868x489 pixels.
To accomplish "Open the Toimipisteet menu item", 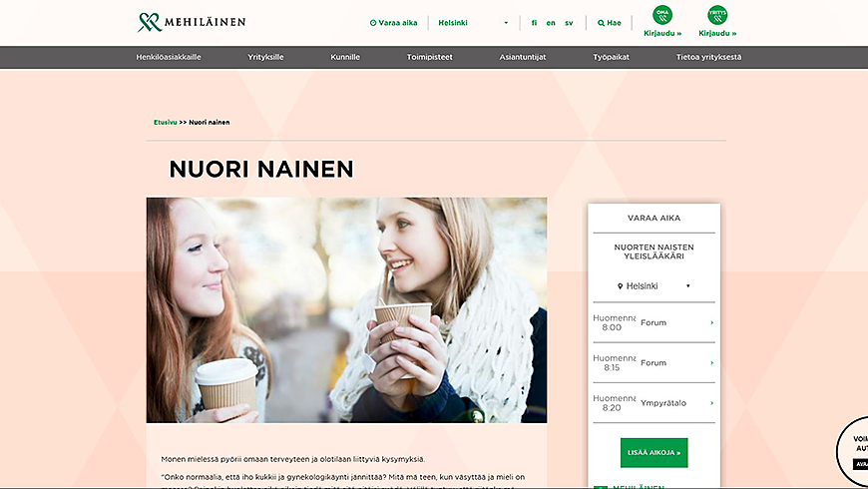I will click(430, 57).
